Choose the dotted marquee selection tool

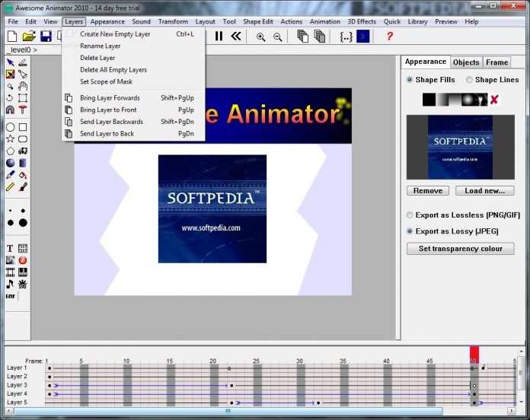tap(23, 98)
